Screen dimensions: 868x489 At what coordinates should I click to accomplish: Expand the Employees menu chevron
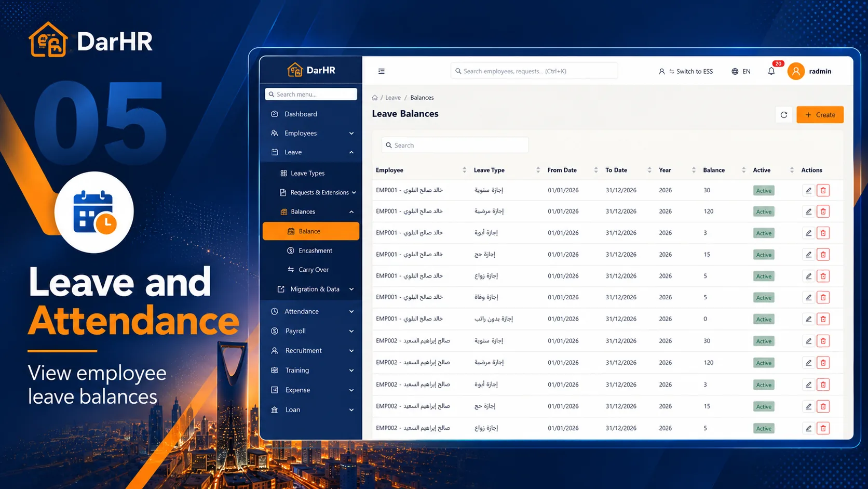(351, 134)
